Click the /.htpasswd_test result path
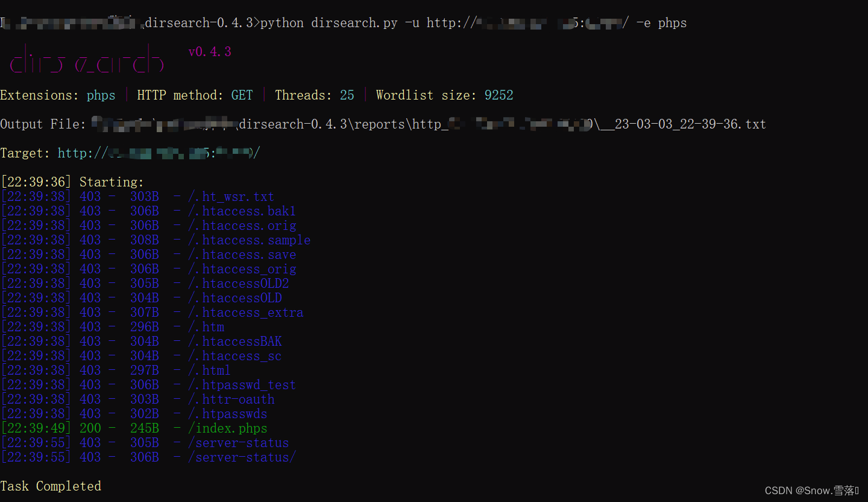868x502 pixels. click(x=242, y=385)
